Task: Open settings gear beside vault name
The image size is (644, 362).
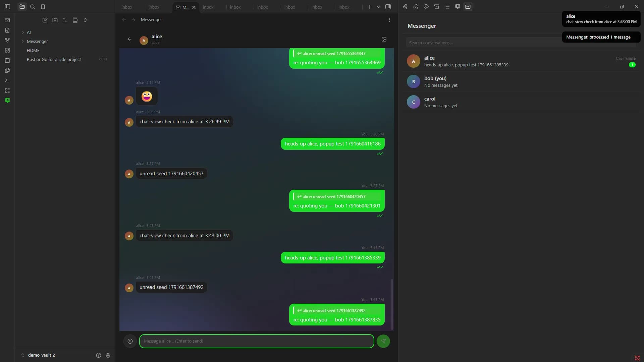Action: (108, 355)
